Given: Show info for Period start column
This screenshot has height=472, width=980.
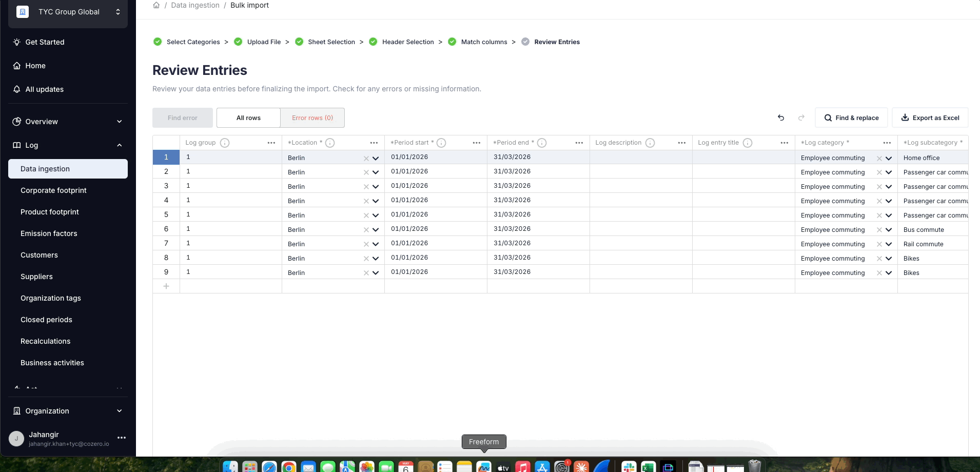Looking at the screenshot, I should [441, 143].
